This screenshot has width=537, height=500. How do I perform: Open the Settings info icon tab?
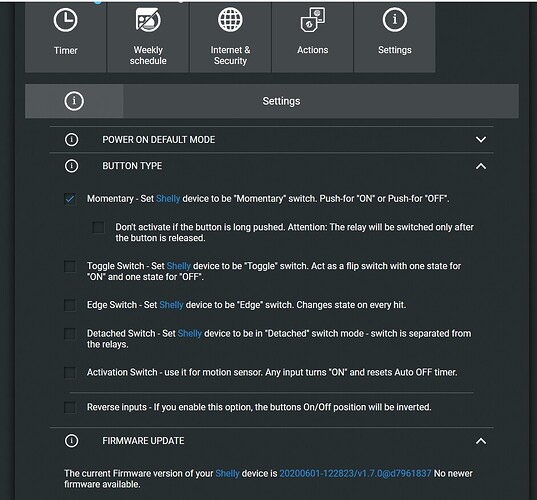(x=395, y=20)
